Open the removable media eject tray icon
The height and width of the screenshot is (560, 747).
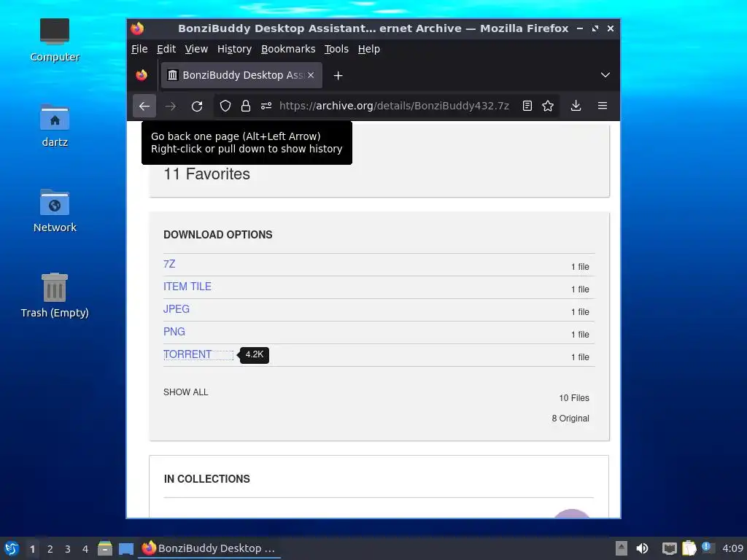point(622,548)
